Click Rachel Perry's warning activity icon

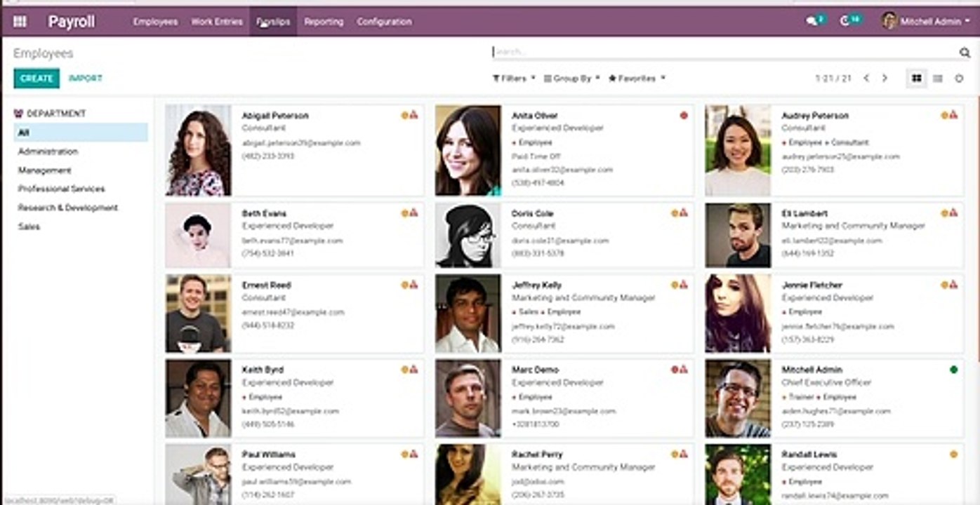coord(683,454)
